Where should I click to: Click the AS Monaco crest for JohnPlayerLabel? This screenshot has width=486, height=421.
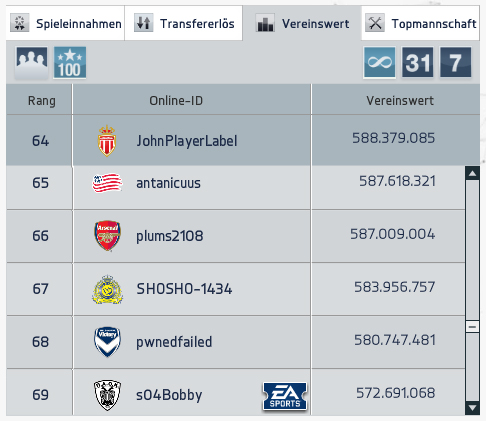tap(107, 141)
